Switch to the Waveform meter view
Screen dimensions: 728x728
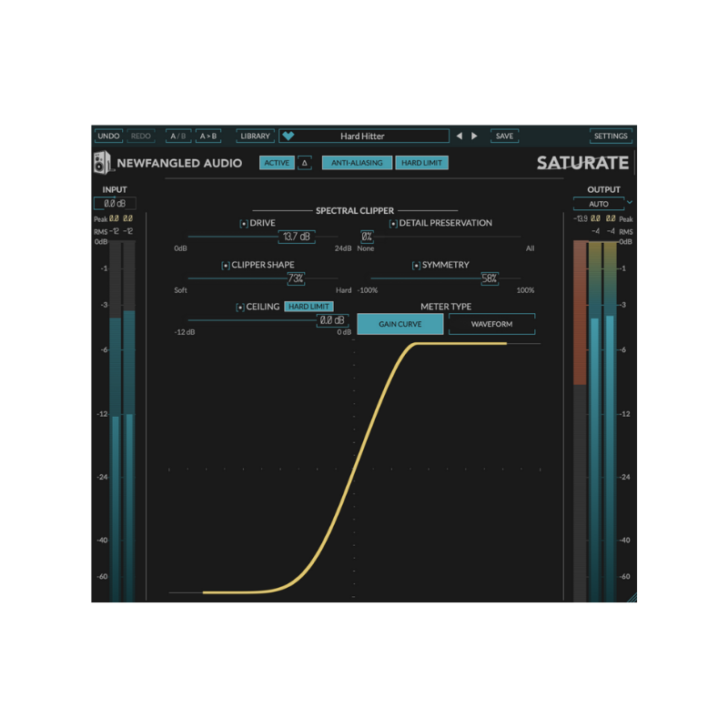tap(490, 323)
